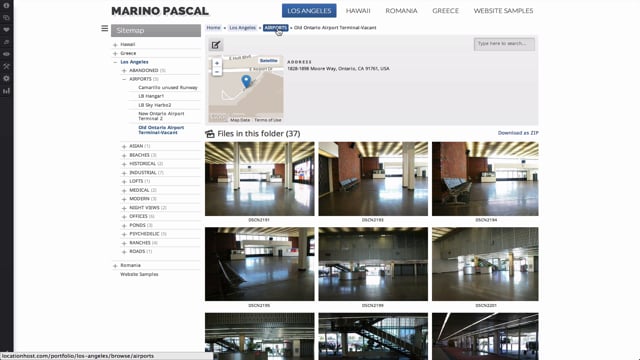Image resolution: width=640 pixels, height=360 pixels.
Task: Open PSYCHEDELIC category label
Action: [x=144, y=234]
